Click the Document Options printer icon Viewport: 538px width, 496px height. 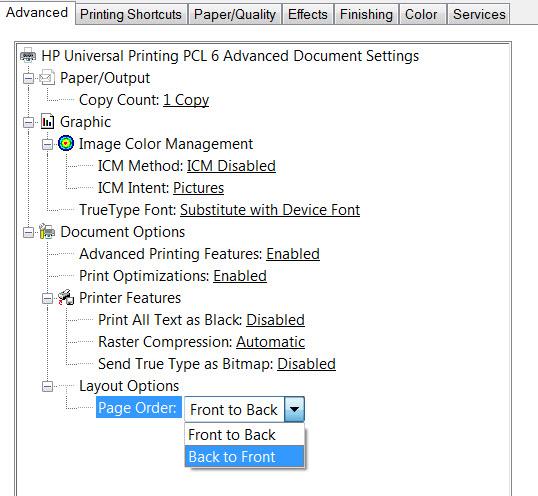[47, 232]
